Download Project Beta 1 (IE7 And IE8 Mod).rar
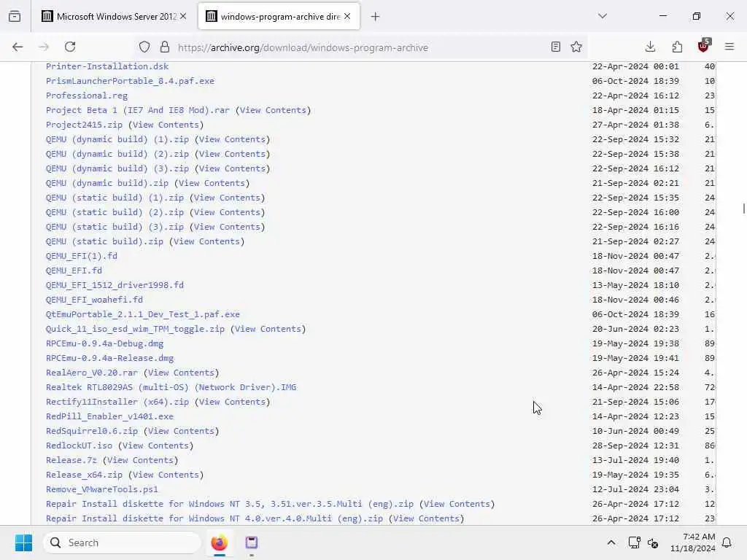The image size is (747, 560). click(138, 110)
